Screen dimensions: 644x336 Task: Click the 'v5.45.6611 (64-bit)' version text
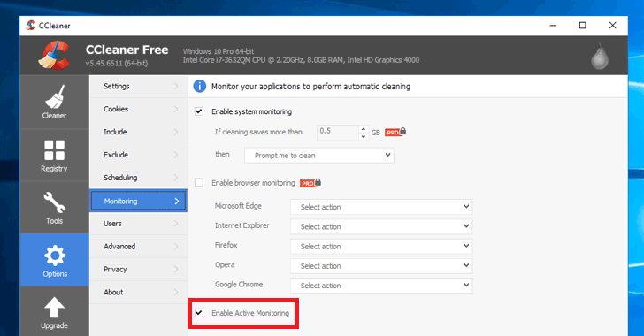tap(117, 64)
